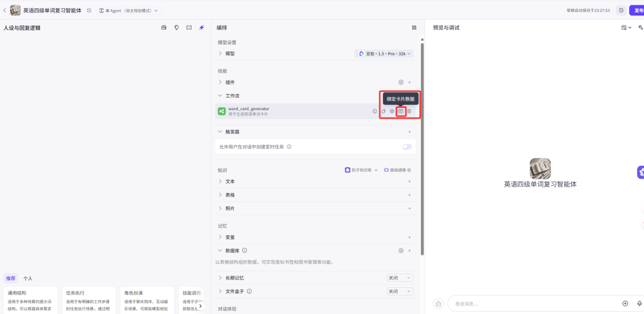The height and width of the screenshot is (314, 644).
Task: Click the 发布 publish button
Action: 637,10
